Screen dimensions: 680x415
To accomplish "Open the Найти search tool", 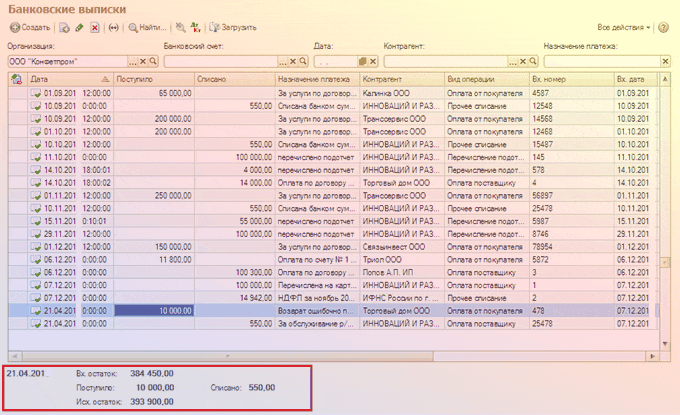I will click(147, 28).
